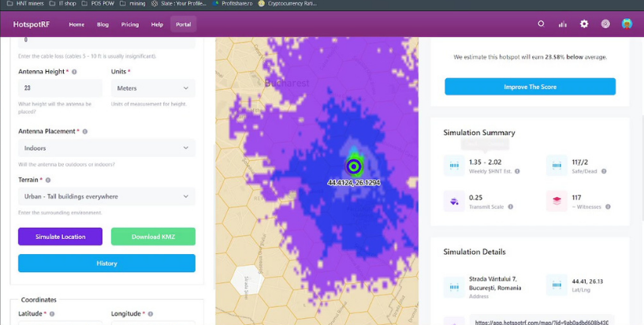Viewport: 644px width, 325px height.
Task: Open the user profile avatar
Action: pos(627,24)
